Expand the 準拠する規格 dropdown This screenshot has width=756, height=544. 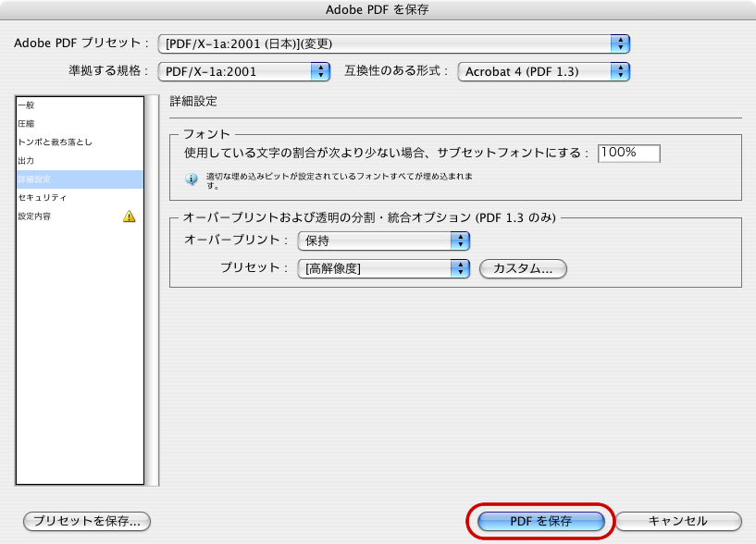point(243,71)
